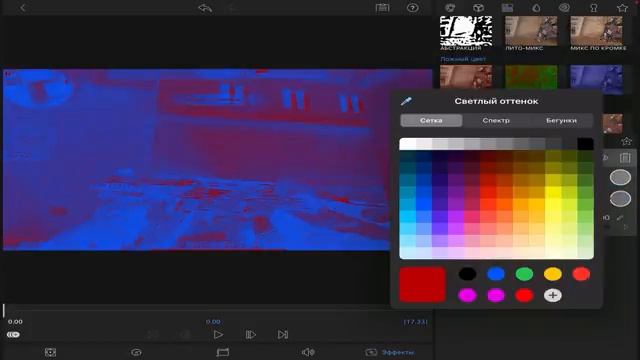Click the pencil edit icon at right edge

tap(621, 218)
